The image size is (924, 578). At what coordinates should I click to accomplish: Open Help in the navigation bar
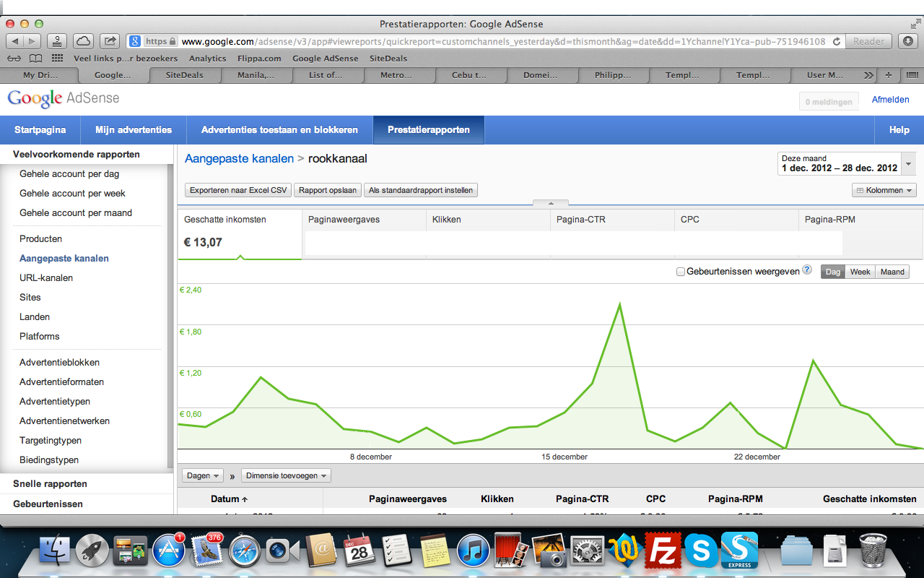899,130
